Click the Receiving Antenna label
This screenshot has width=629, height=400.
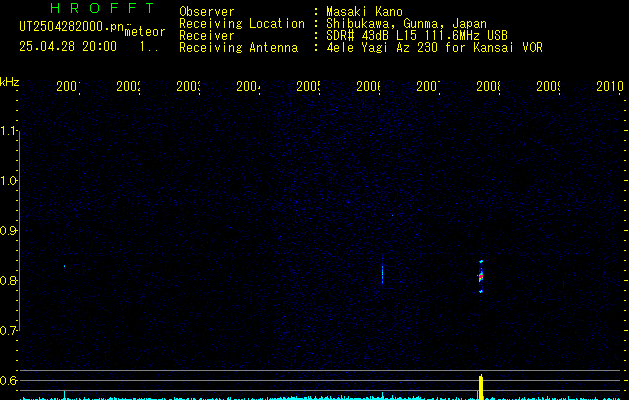coord(239,47)
